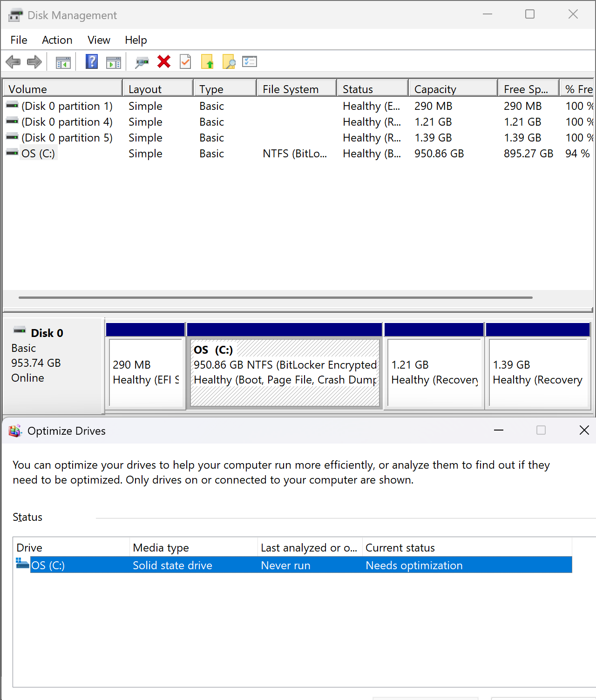Viewport: 596px width, 700px height.
Task: Click the NTFS (BitLo... file system cell
Action: pyautogui.click(x=295, y=154)
